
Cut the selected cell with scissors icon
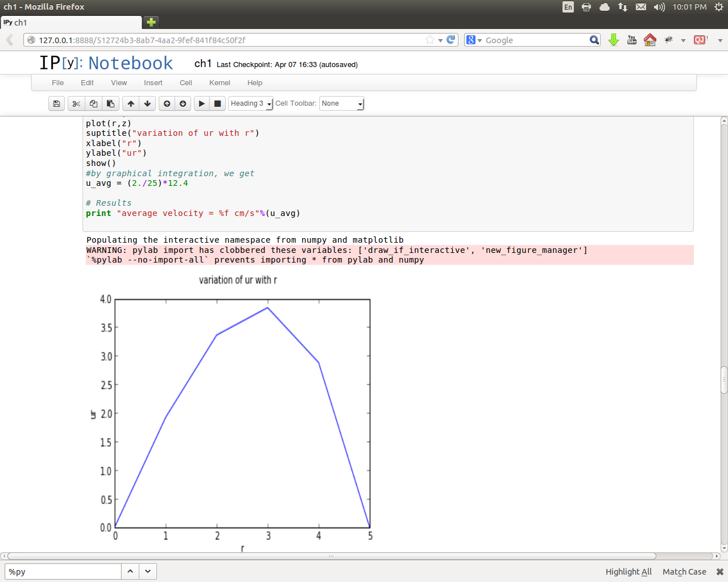pos(76,103)
